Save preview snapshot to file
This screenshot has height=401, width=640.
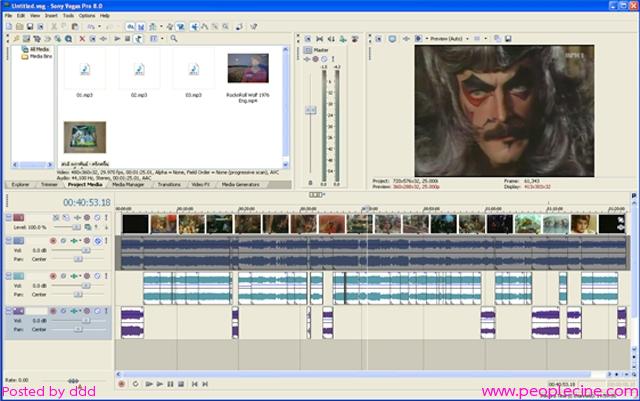(x=508, y=39)
